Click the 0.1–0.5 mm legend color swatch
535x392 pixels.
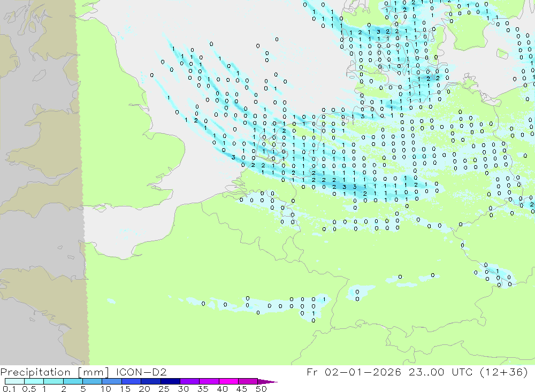14,381
